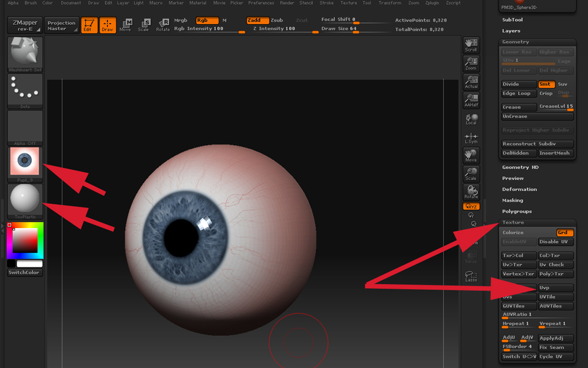Open the Pupil texture thumbnail
Viewport: 588px width, 368px height.
(x=25, y=162)
